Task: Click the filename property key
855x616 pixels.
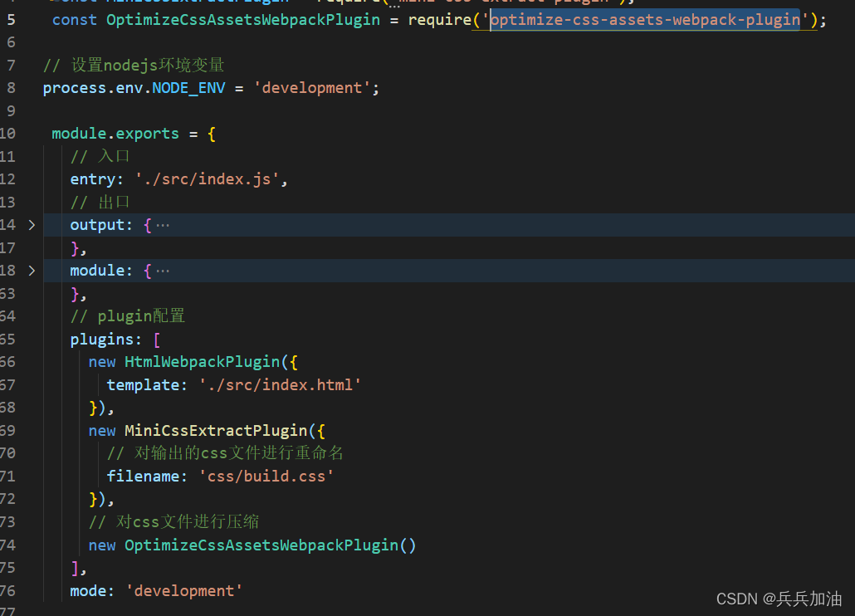Action: (143, 477)
